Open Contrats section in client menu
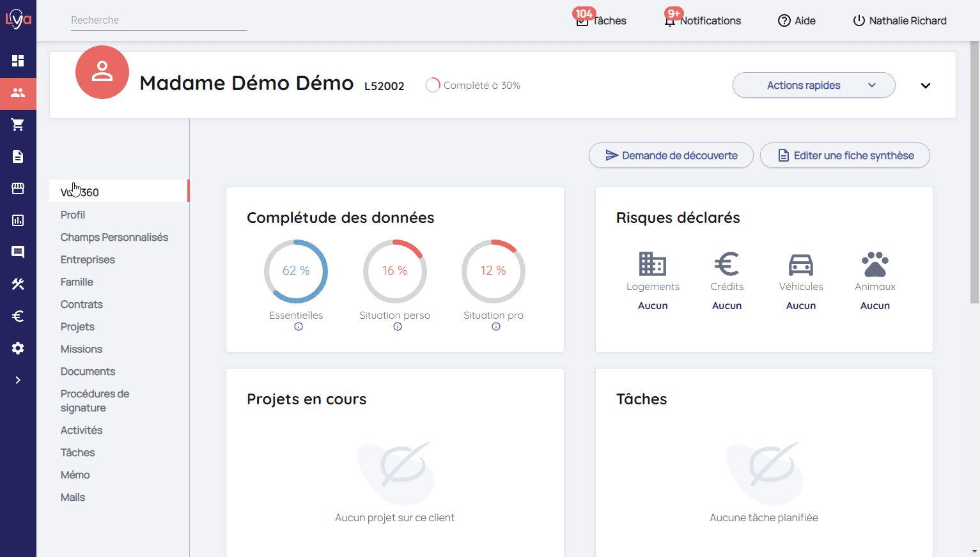 click(82, 305)
